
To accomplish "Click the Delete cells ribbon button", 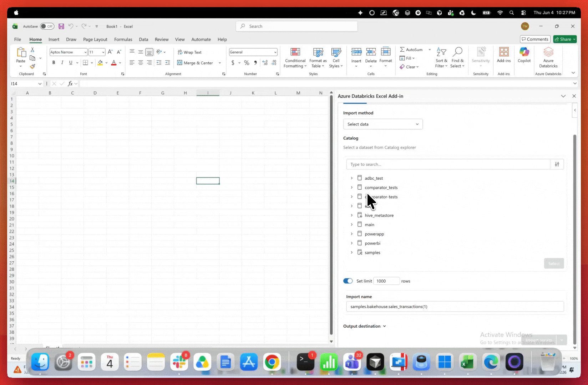I will (371, 57).
